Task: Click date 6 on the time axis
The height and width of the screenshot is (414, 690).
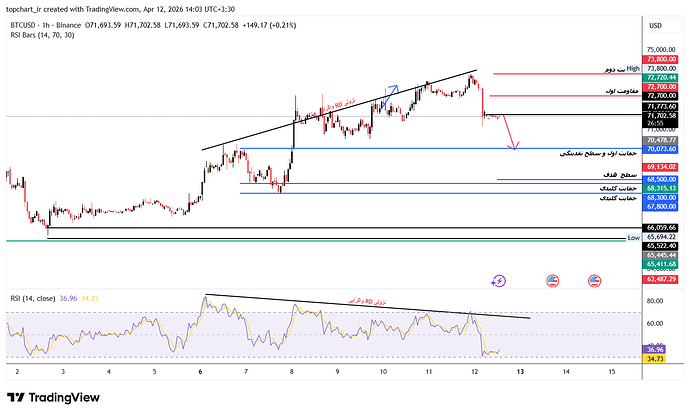Action: (200, 371)
